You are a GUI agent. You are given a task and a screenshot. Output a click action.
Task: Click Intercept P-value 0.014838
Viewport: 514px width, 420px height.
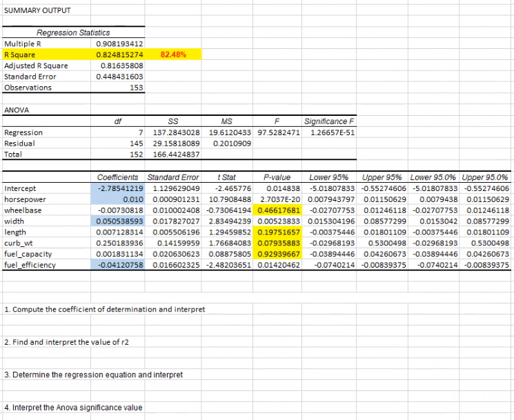coord(284,188)
